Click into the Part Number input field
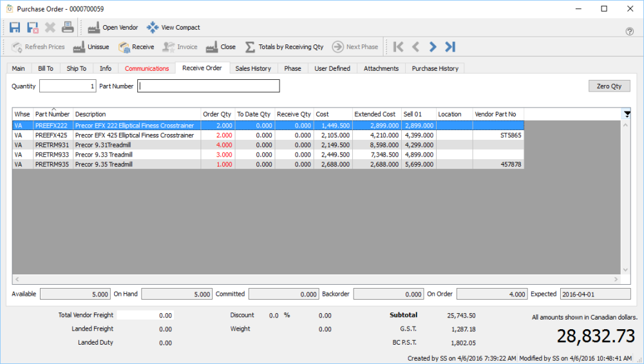This screenshot has height=364, width=644. pyautogui.click(x=209, y=86)
